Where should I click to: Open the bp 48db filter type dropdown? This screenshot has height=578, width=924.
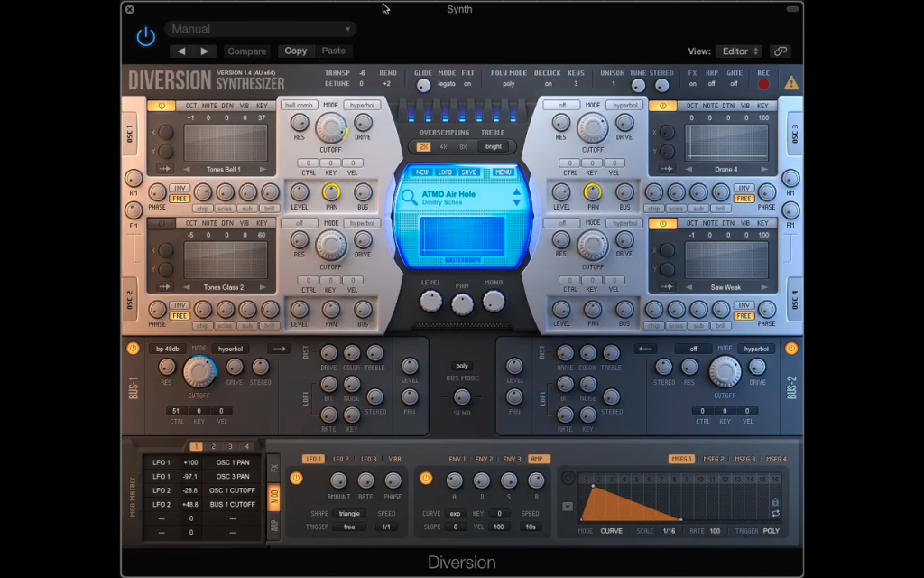[168, 349]
